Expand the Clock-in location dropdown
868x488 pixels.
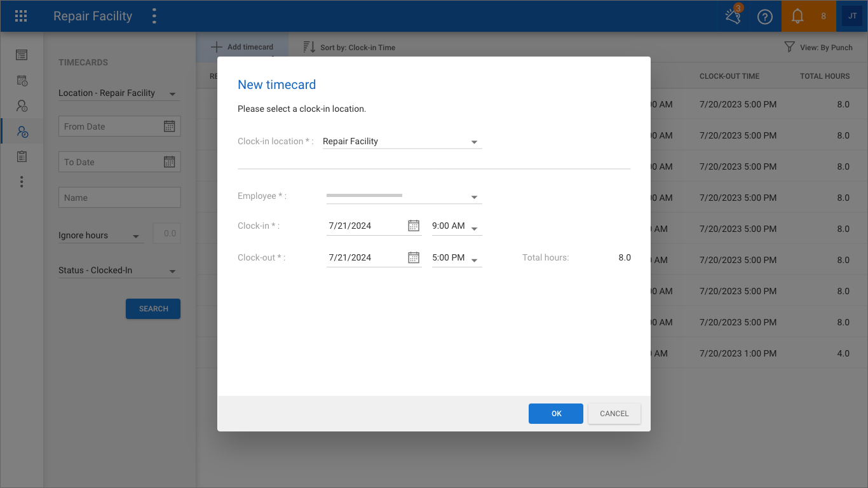pos(474,142)
